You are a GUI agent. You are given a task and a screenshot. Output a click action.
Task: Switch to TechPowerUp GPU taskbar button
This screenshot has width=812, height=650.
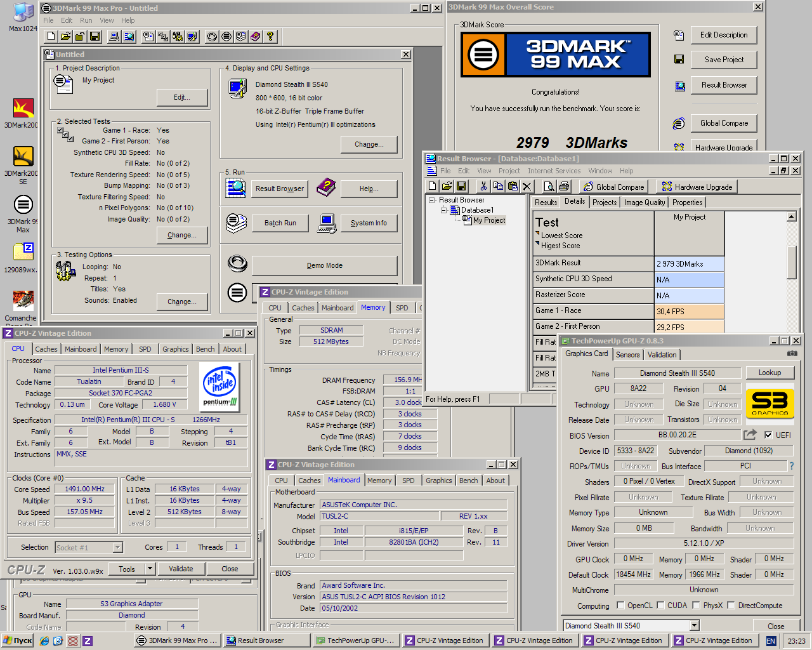(x=357, y=640)
